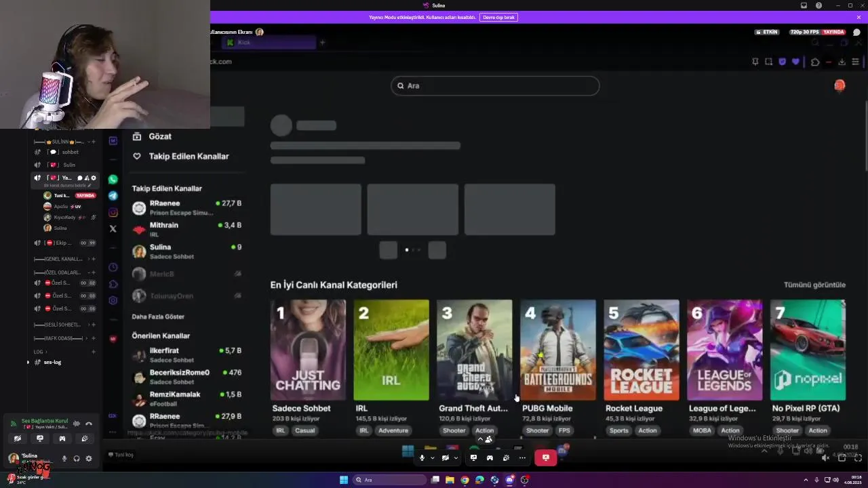Screen dimensions: 868x488
Task: Open voice channel settings gear next to Ya... channel
Action: (94, 178)
